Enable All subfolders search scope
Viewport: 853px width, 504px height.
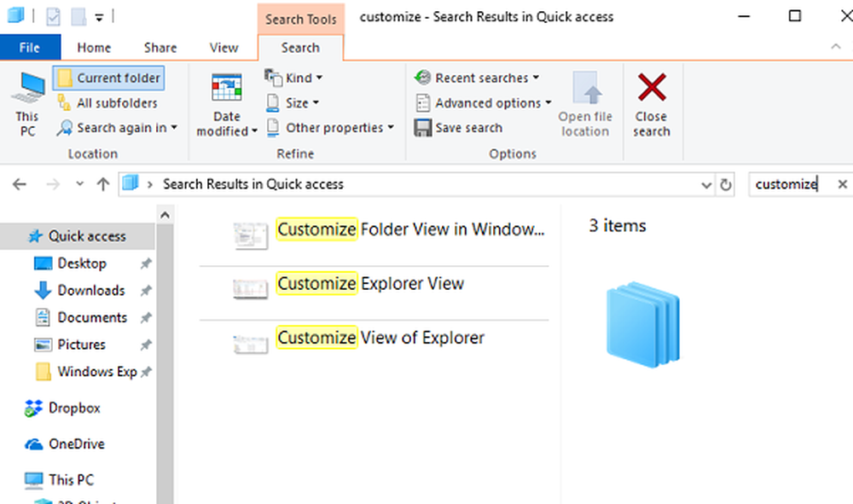point(108,103)
